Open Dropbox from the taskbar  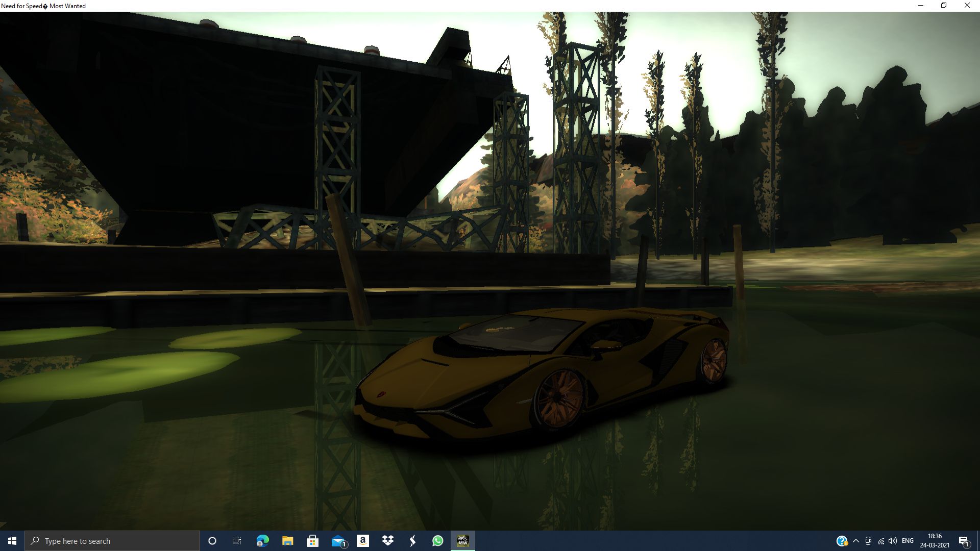[388, 541]
